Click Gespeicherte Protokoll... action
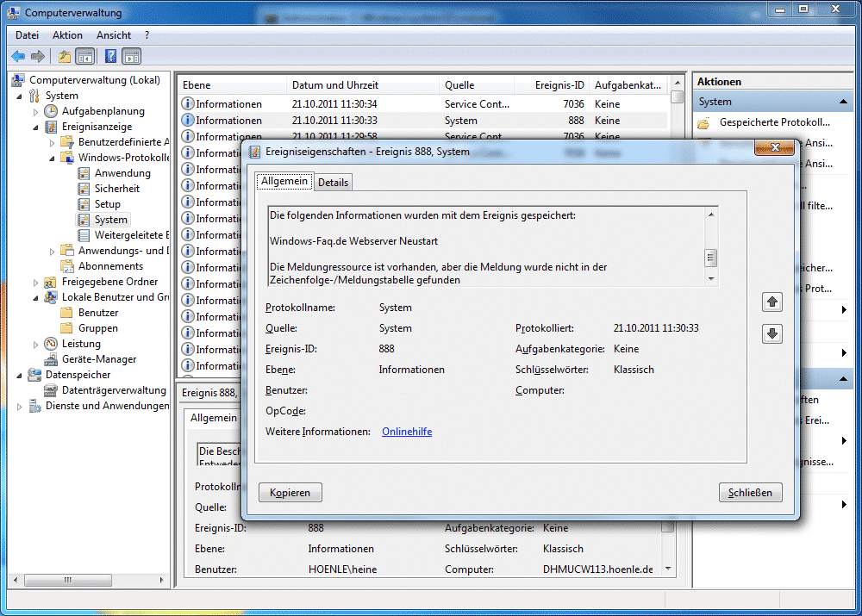 click(775, 122)
